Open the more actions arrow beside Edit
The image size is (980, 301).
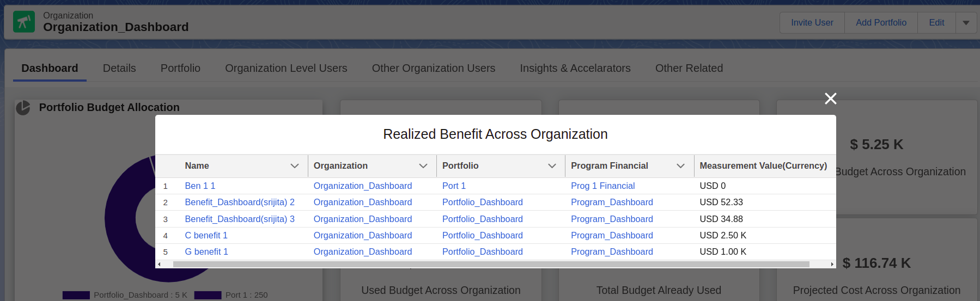point(966,23)
